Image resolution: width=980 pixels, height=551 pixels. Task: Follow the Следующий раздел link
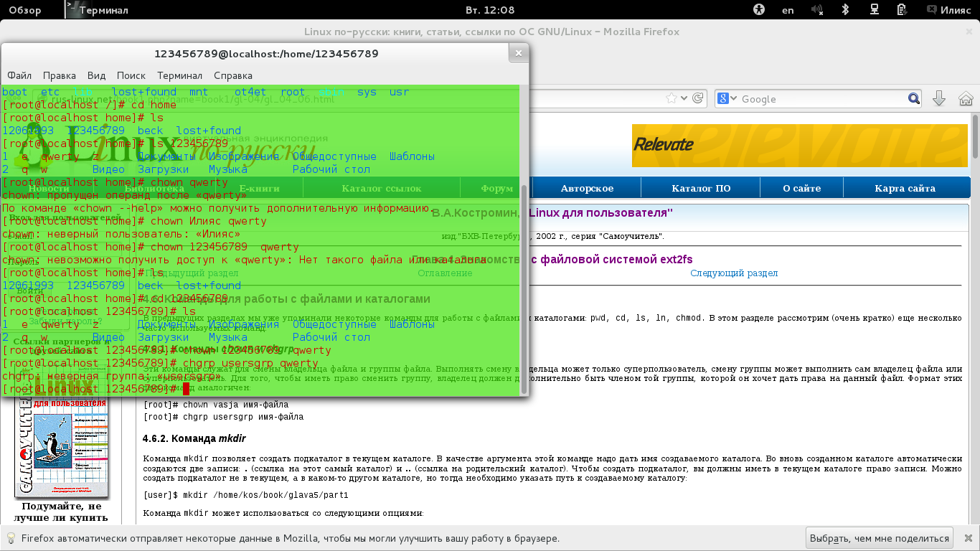[x=734, y=273]
